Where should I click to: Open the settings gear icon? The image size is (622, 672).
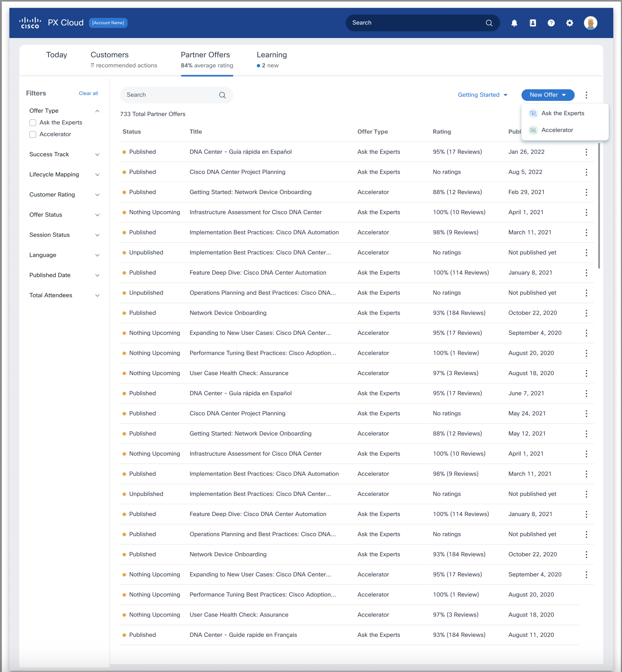pos(569,23)
